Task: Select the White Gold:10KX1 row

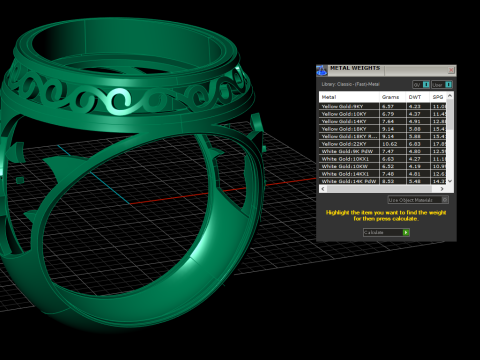Action: tap(383, 159)
